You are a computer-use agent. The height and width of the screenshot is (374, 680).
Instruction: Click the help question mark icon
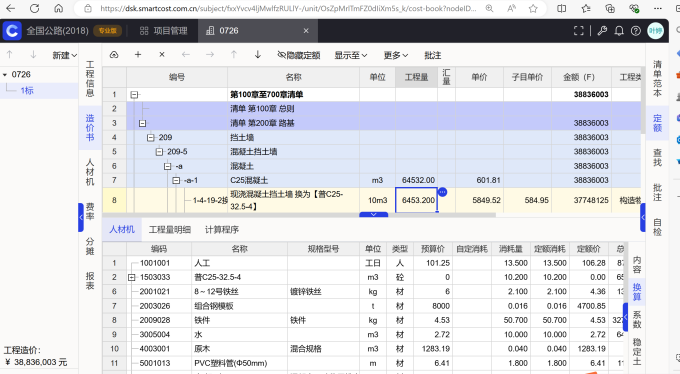pyautogui.click(x=636, y=31)
